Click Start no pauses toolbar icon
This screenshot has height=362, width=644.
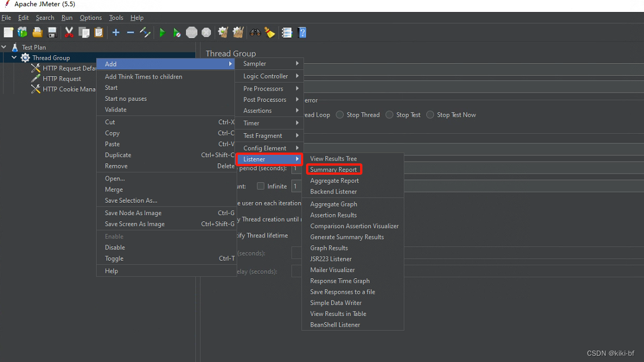176,32
